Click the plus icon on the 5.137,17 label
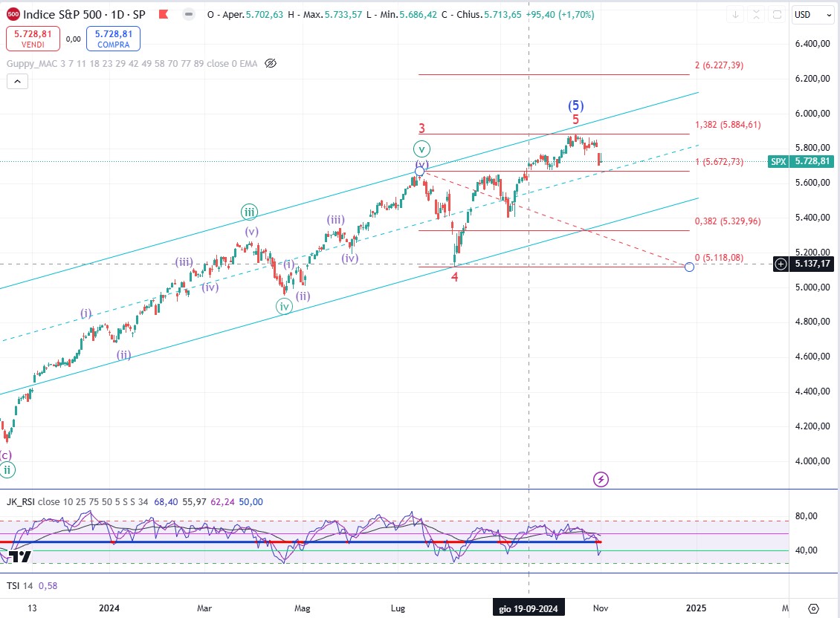This screenshot has height=618, width=840. tap(781, 264)
